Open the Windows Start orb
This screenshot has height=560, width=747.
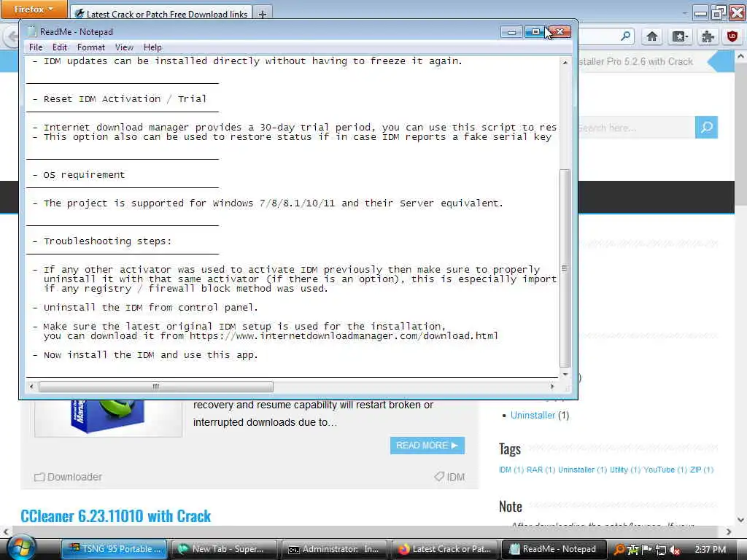tap(20, 547)
